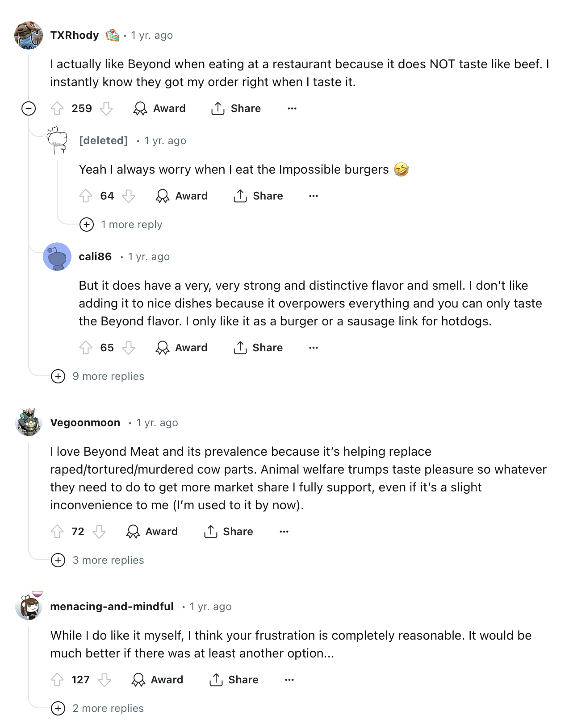Upvote cali86's comment about Beyond flavor

(x=86, y=348)
